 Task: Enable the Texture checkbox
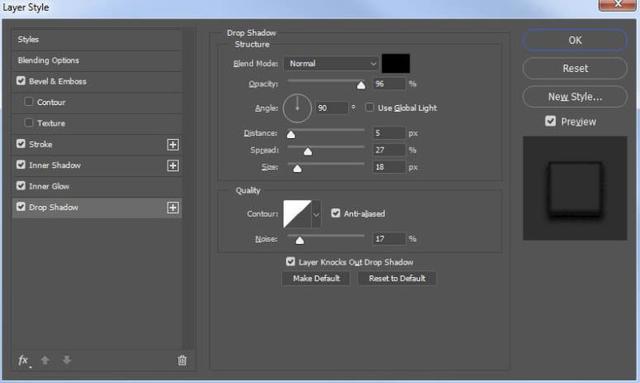[29, 122]
